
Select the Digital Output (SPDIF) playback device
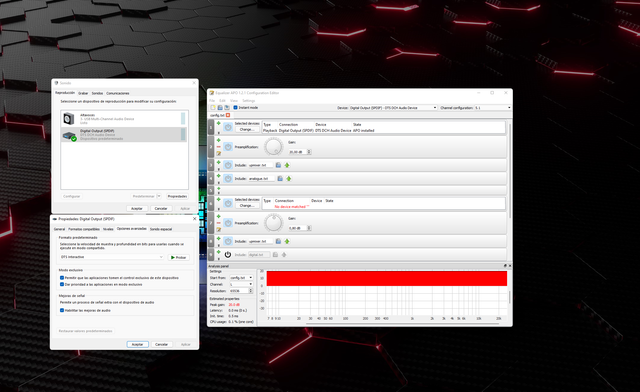[x=124, y=135]
